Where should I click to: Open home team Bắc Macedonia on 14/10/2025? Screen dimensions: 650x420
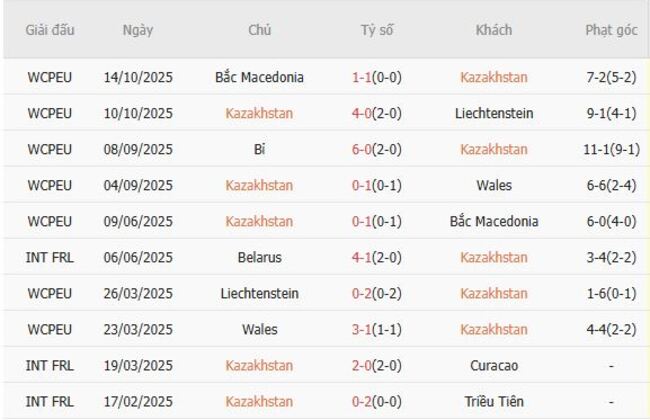click(259, 77)
